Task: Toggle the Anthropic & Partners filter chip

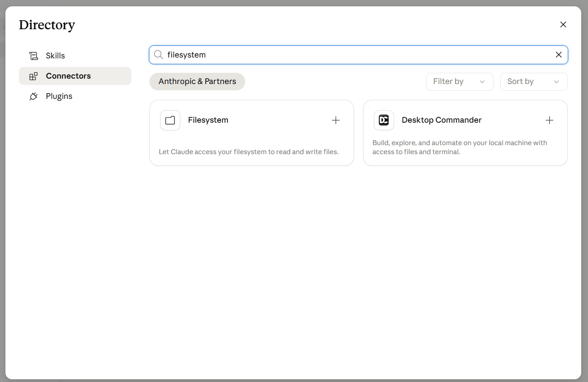Action: (x=197, y=81)
